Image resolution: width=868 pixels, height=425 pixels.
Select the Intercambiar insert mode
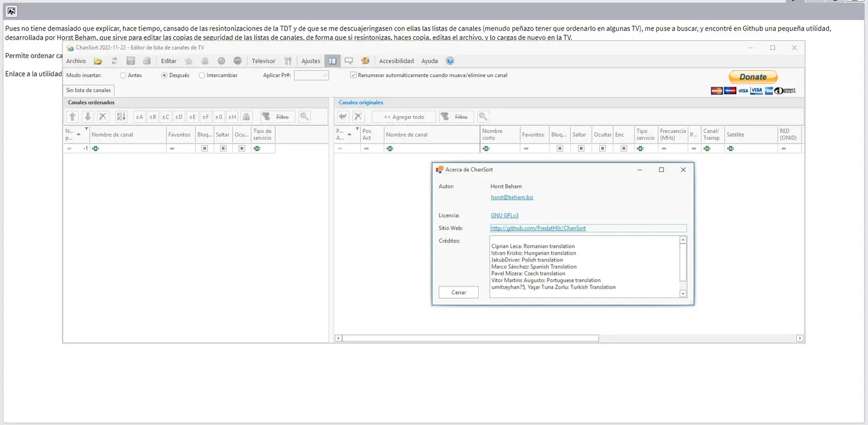(x=202, y=75)
